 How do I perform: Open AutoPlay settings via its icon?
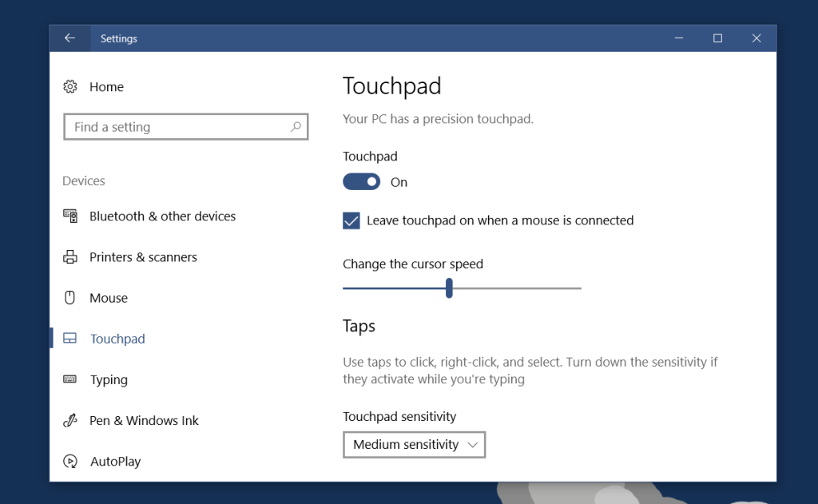pyautogui.click(x=71, y=461)
